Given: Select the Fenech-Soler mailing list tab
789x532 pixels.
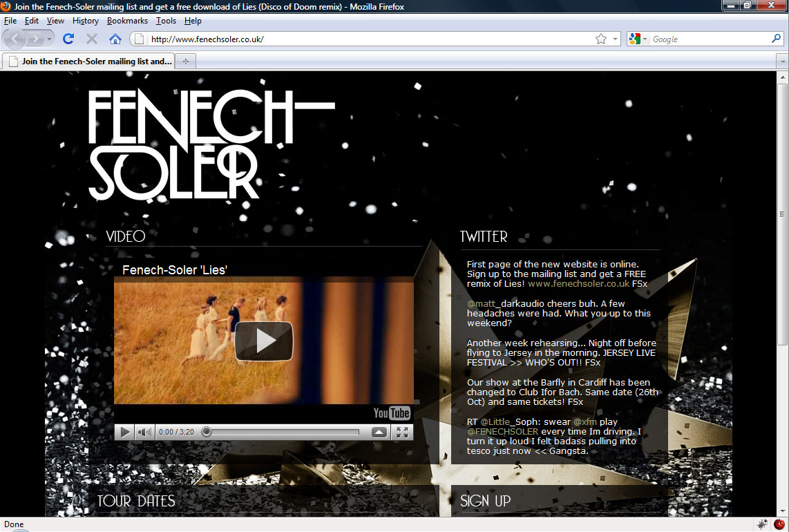Looking at the screenshot, I should click(x=88, y=61).
